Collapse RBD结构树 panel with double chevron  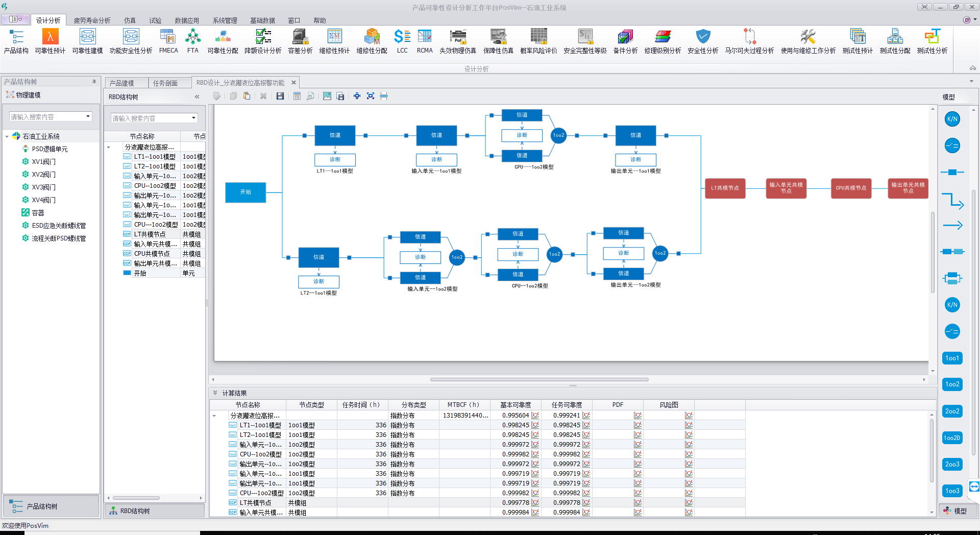click(197, 96)
